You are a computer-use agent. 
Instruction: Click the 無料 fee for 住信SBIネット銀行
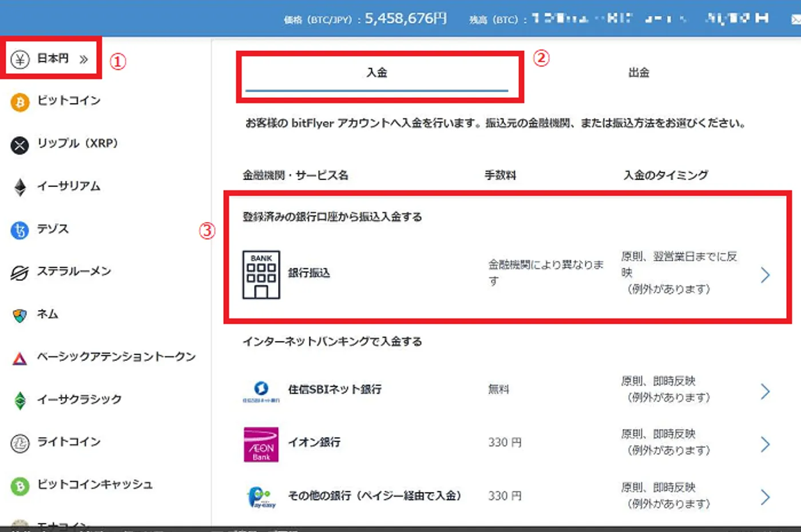point(498,390)
